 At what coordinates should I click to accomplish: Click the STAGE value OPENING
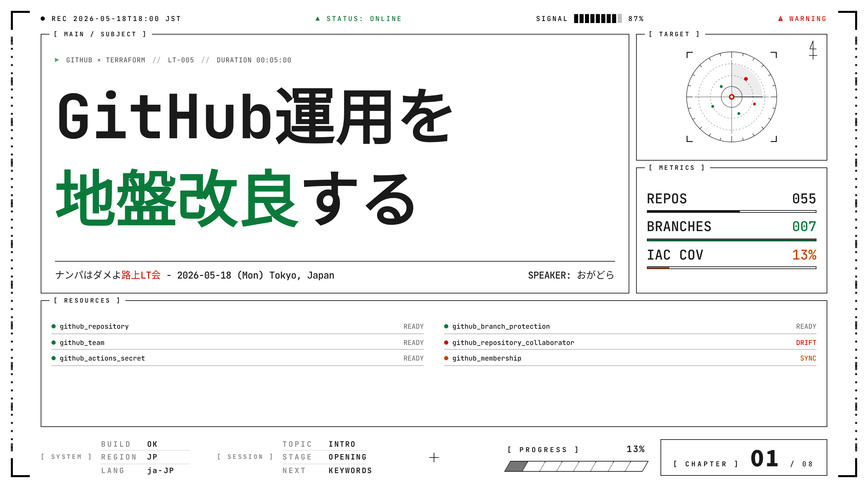[x=348, y=457]
